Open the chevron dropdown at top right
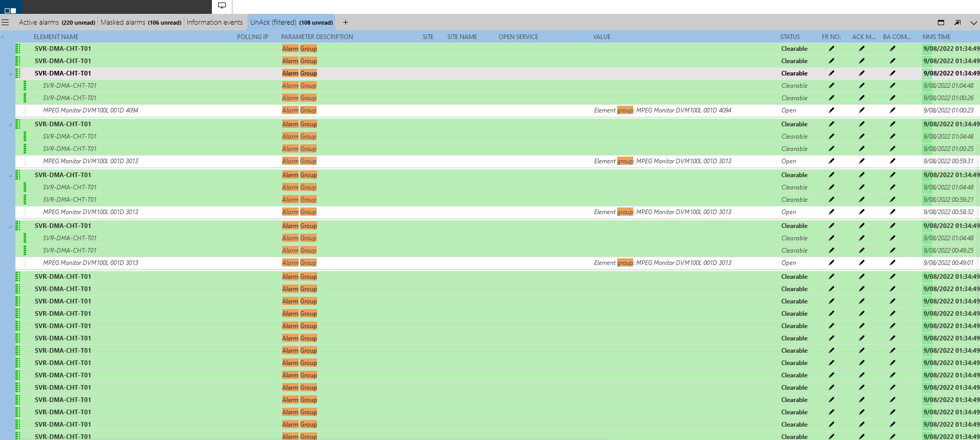The width and height of the screenshot is (980, 440). point(973,23)
